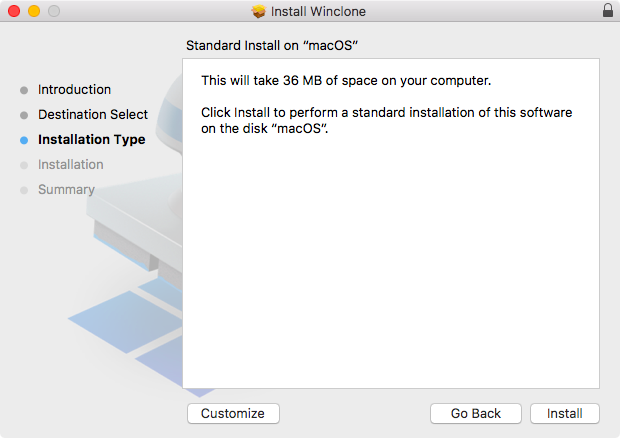Click the Installation step bullet
Image resolution: width=620 pixels, height=438 pixels.
24,165
